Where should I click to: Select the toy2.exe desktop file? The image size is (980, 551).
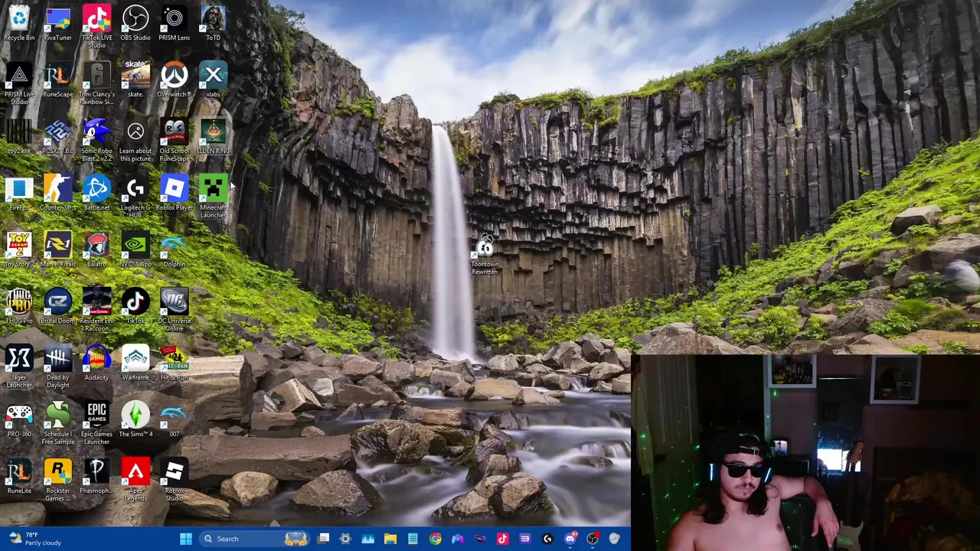(x=19, y=136)
